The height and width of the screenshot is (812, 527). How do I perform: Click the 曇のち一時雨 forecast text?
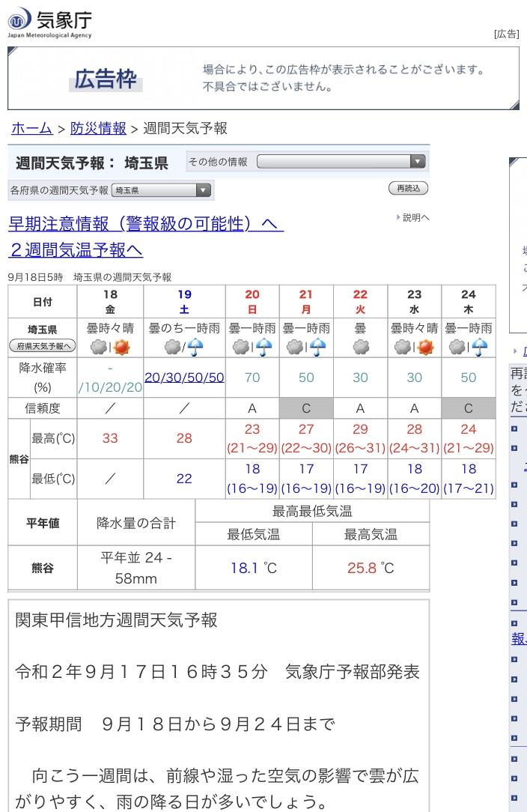[x=184, y=328]
